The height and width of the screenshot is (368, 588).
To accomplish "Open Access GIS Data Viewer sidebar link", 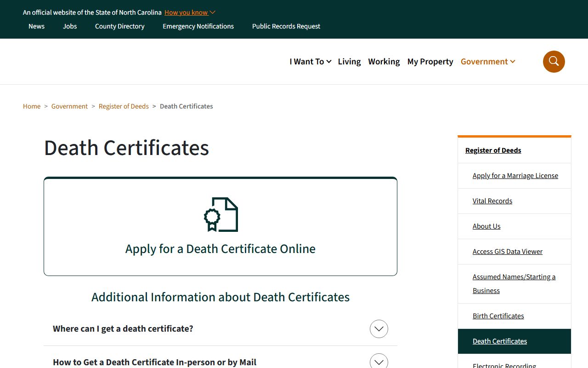I will pyautogui.click(x=508, y=252).
